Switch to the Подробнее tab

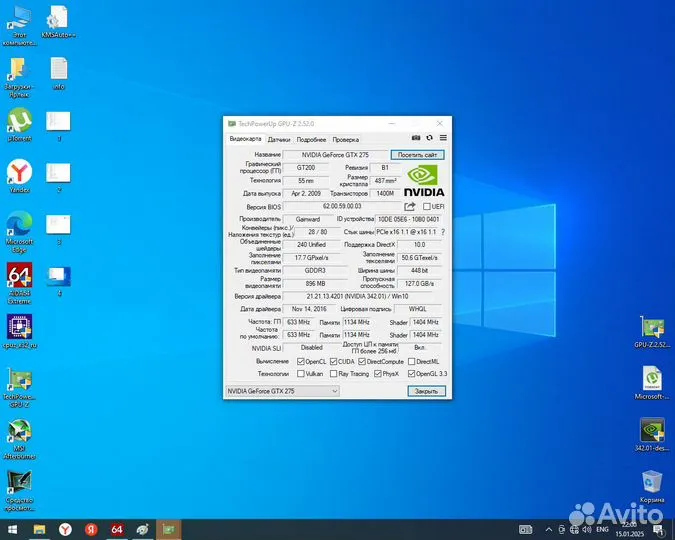click(311, 140)
